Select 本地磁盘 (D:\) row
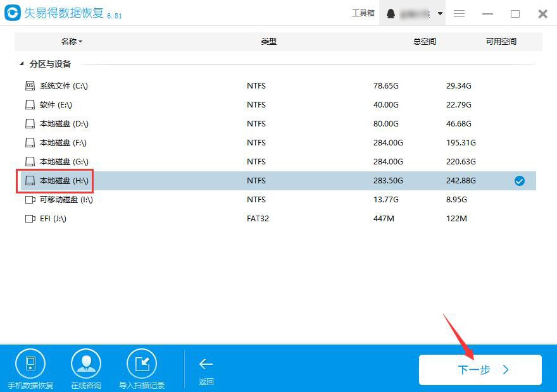The height and width of the screenshot is (392, 557). coord(278,124)
